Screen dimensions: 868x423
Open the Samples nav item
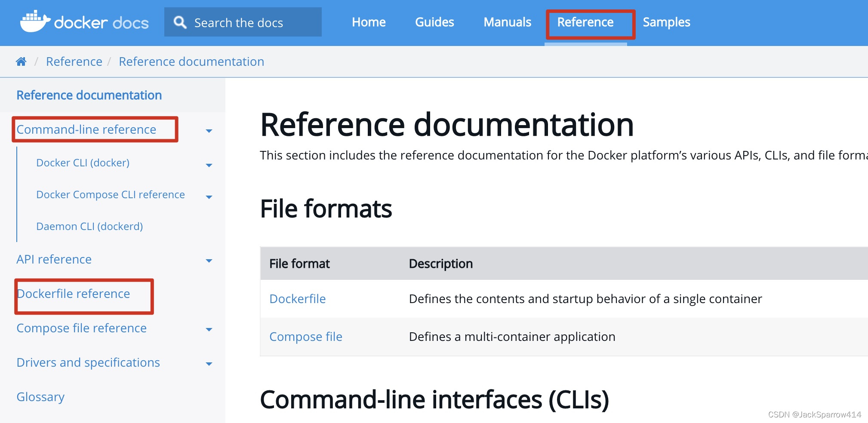[666, 22]
